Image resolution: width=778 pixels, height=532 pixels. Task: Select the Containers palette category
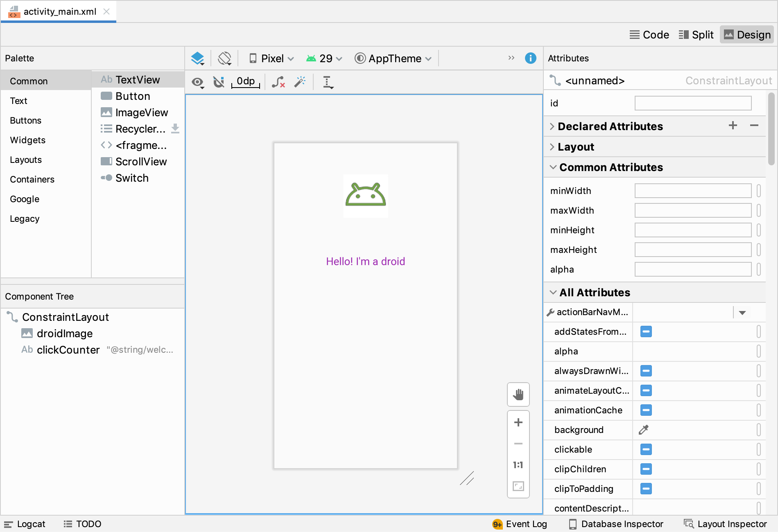(x=46, y=179)
